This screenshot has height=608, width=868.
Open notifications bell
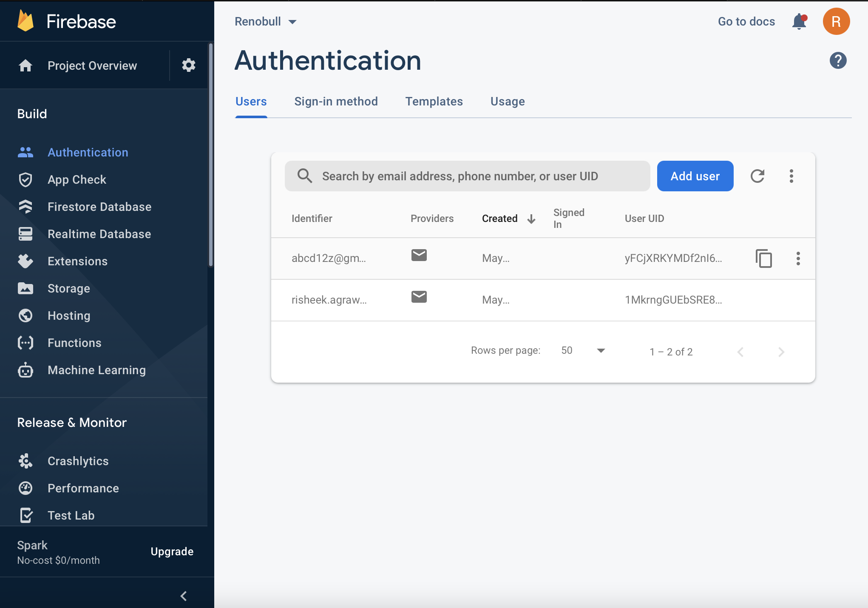click(x=799, y=21)
